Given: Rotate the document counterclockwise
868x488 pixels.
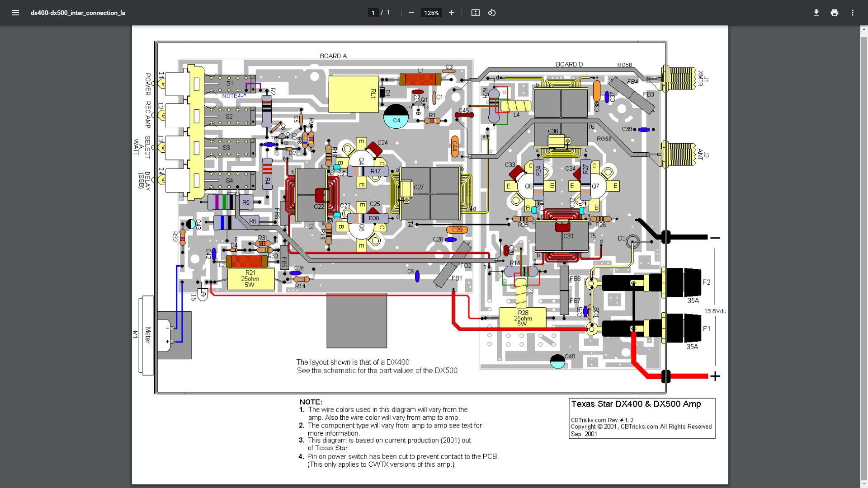Looking at the screenshot, I should point(492,13).
